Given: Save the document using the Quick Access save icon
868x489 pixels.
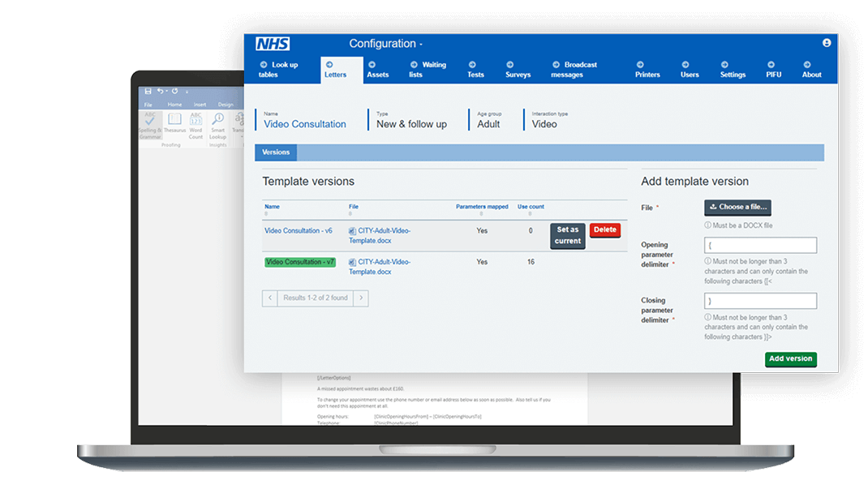Looking at the screenshot, I should point(148,91).
